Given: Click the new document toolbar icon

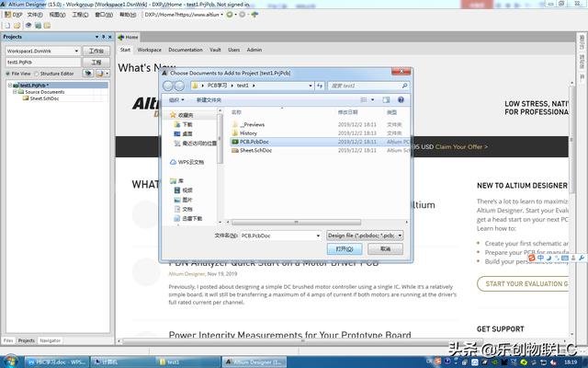Looking at the screenshot, I should (7, 26).
